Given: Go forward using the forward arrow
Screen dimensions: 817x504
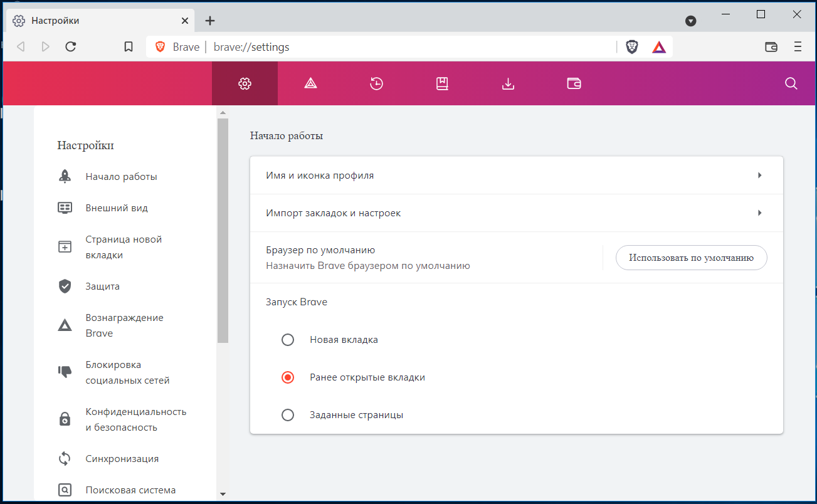Looking at the screenshot, I should click(x=45, y=46).
